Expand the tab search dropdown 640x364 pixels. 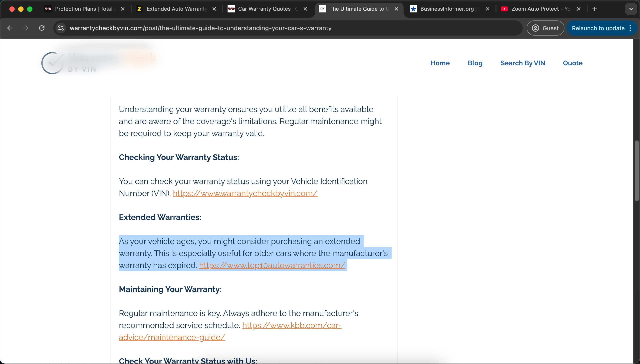631,9
